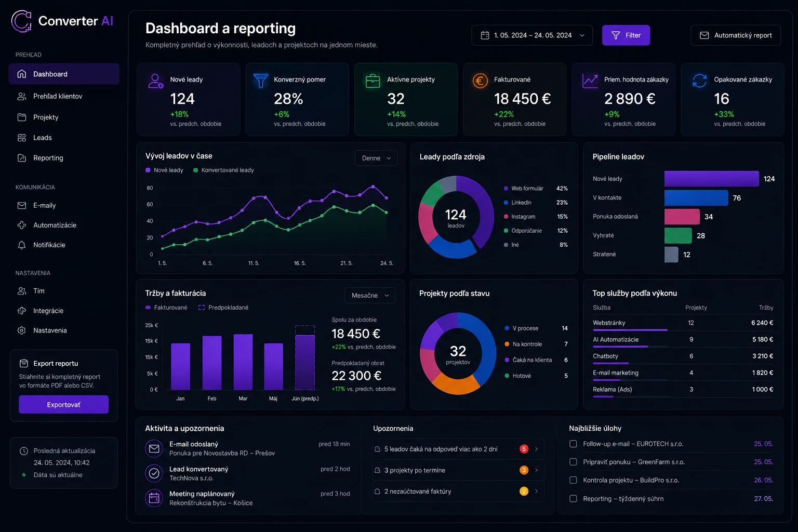Check the Reporting týždenný súhrn task
This screenshot has height=532, width=798.
(573, 498)
